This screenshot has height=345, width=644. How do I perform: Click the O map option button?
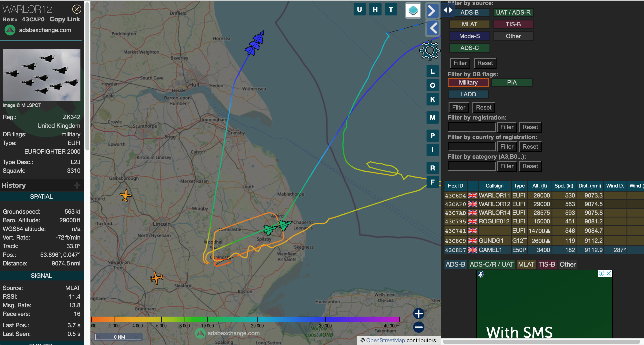click(x=432, y=85)
